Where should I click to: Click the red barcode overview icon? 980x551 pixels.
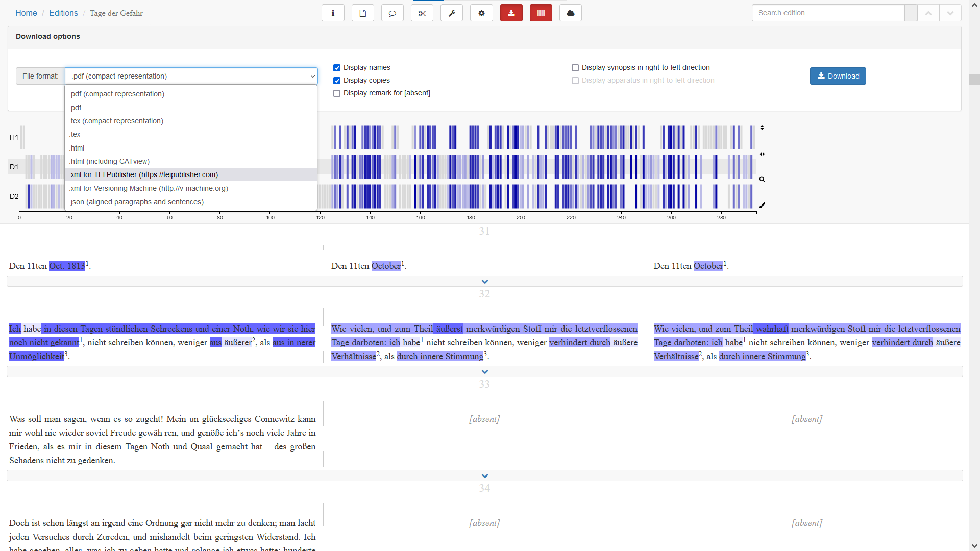[x=541, y=13]
